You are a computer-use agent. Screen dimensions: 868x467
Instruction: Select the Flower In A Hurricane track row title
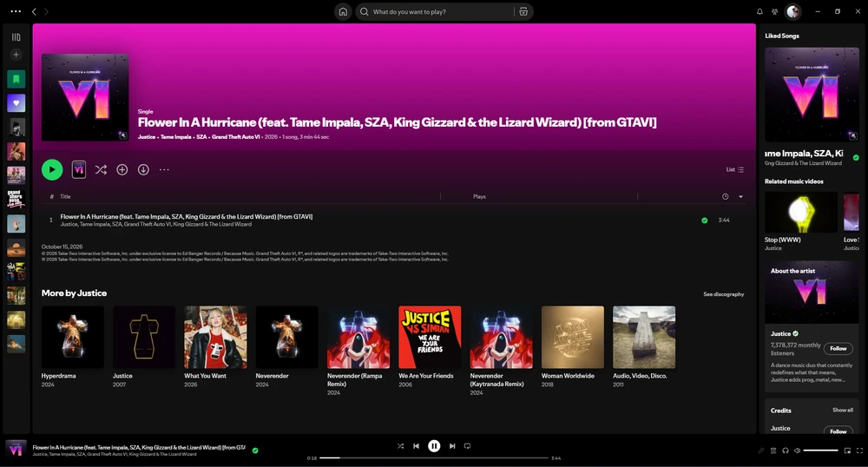(x=186, y=217)
